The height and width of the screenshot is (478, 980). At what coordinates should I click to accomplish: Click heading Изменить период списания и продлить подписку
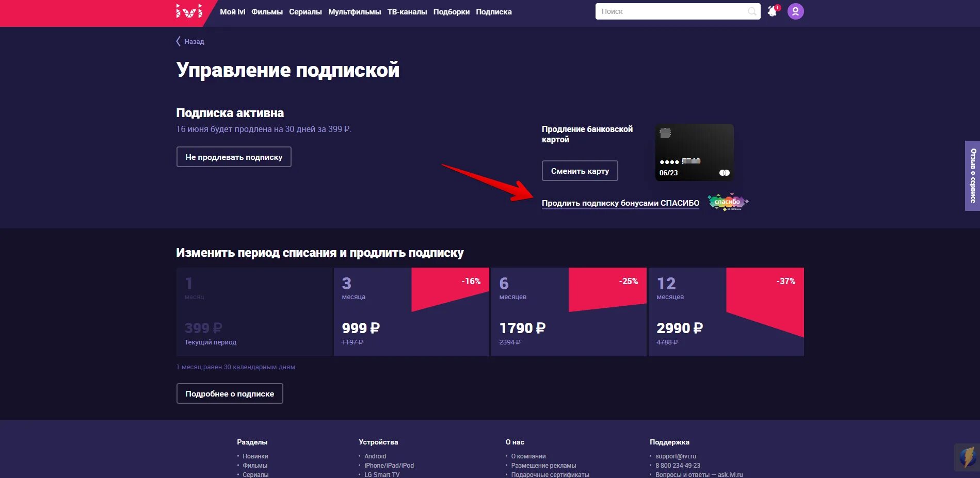[x=320, y=253]
